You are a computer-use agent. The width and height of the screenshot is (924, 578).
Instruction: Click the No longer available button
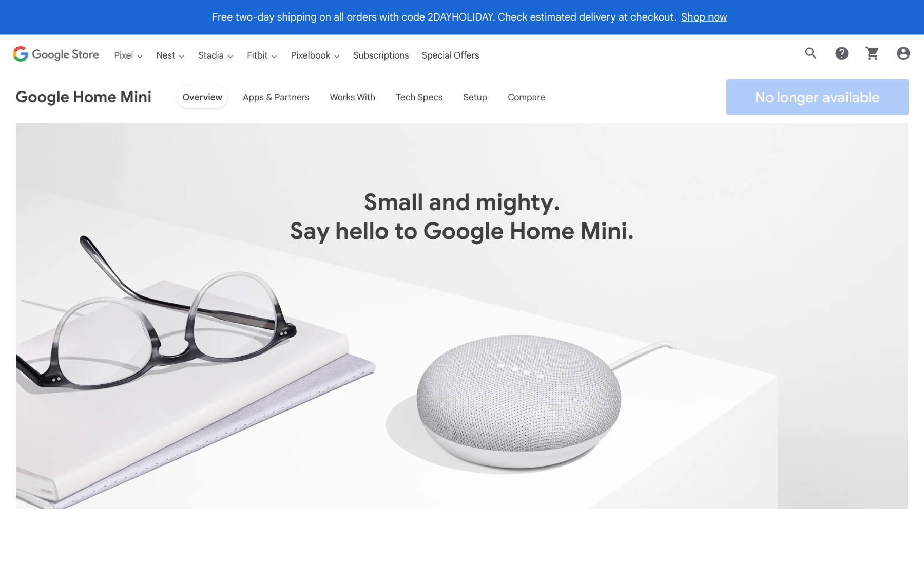[817, 97]
